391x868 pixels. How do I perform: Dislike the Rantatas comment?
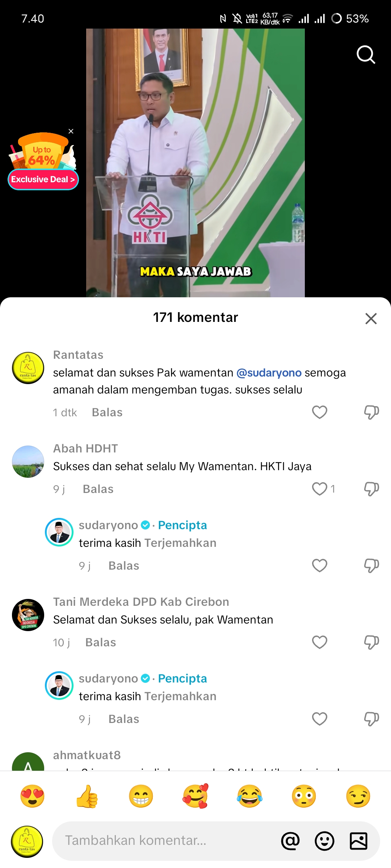pyautogui.click(x=371, y=412)
